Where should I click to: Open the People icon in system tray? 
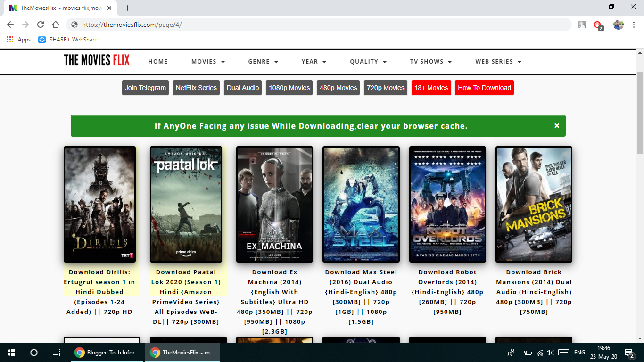(x=511, y=353)
